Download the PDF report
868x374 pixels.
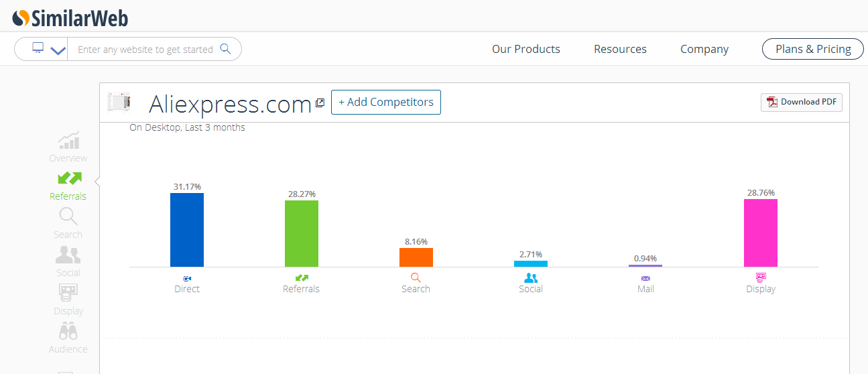pyautogui.click(x=802, y=102)
